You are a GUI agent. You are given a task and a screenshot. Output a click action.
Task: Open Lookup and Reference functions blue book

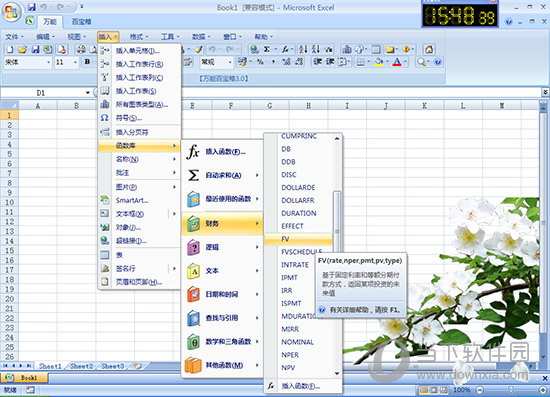(x=193, y=318)
